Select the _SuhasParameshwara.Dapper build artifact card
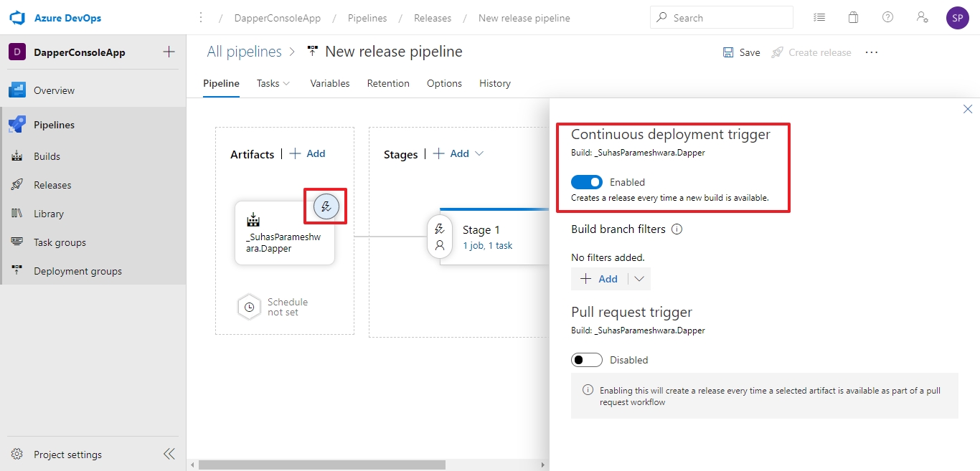This screenshot has height=471, width=980. point(285,233)
